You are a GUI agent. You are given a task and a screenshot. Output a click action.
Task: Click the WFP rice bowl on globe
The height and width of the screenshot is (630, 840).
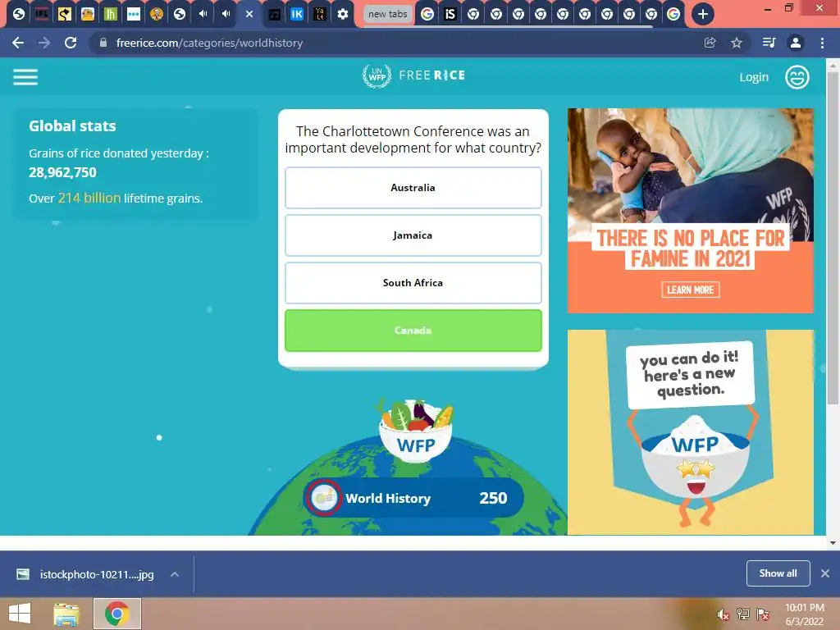[x=416, y=431]
